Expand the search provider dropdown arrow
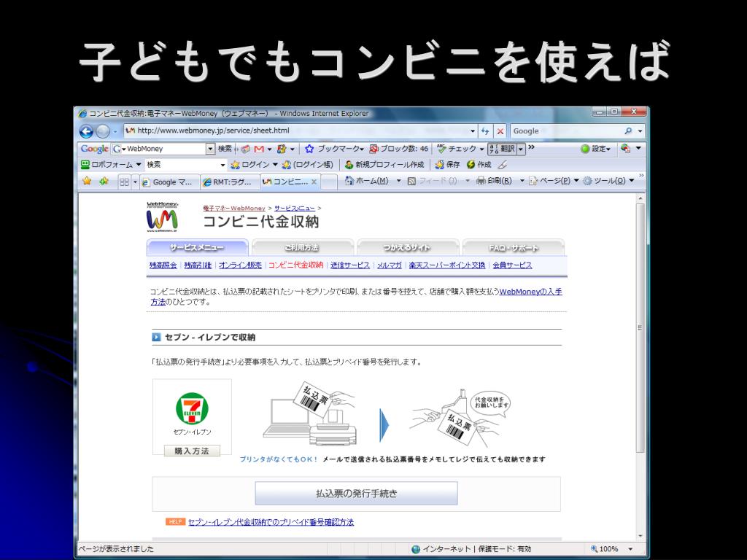This screenshot has width=747, height=560. coord(640,131)
